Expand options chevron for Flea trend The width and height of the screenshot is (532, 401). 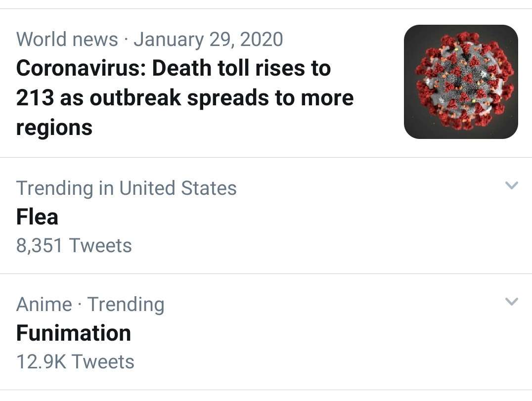[x=511, y=185]
